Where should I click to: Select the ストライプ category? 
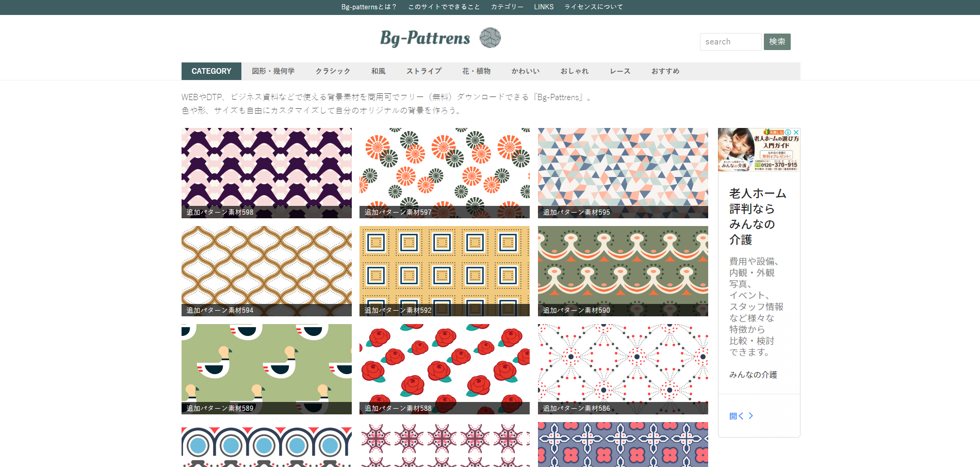click(423, 71)
